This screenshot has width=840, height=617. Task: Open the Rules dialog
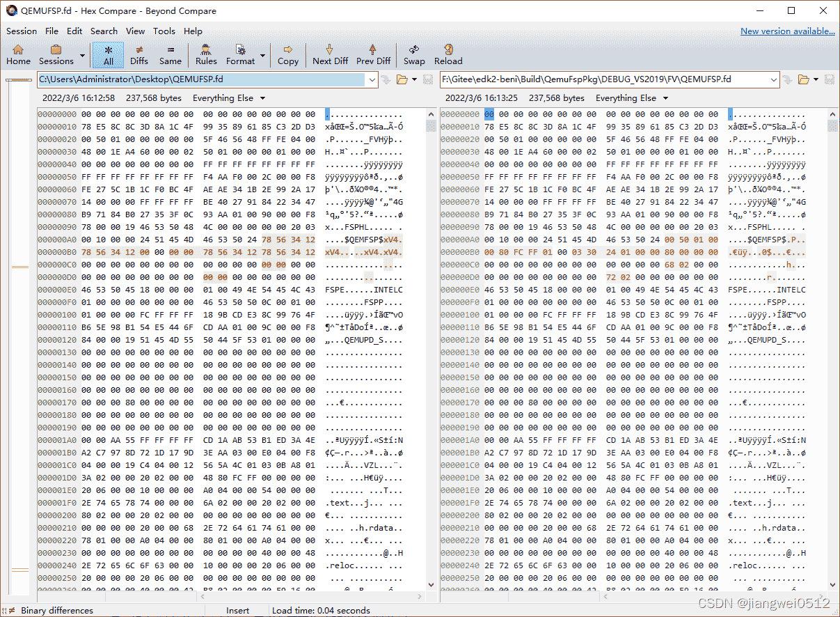206,54
